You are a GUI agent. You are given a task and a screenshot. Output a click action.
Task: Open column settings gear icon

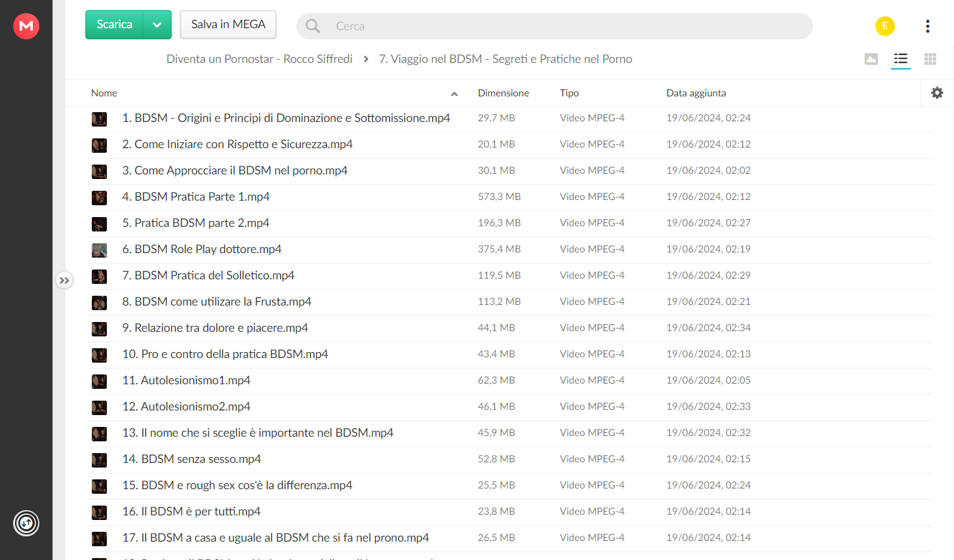937,93
